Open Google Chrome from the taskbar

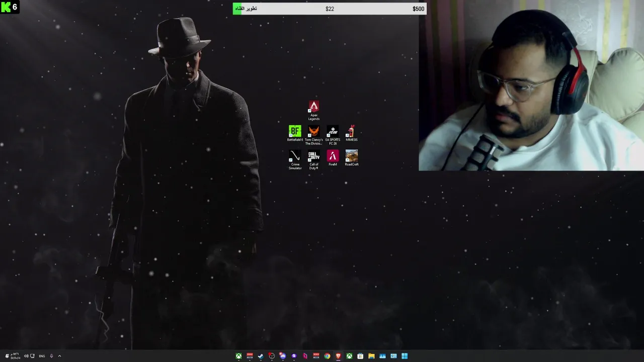point(327,356)
